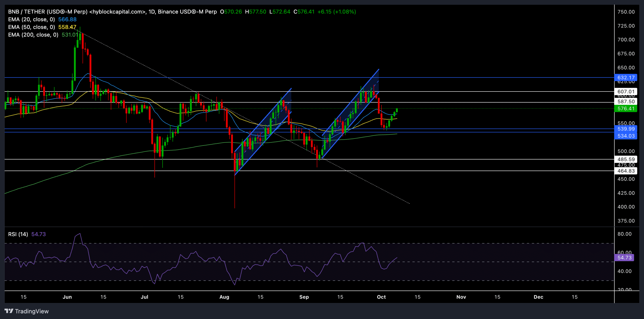644x319 pixels.
Task: Click the close value C576.41 in header
Action: pyautogui.click(x=304, y=12)
